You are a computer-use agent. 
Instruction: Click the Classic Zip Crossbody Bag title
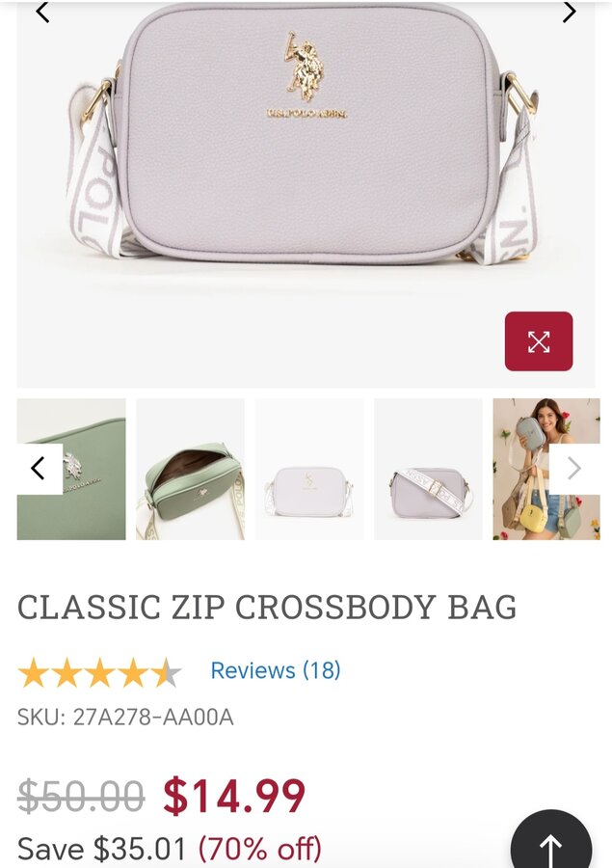(x=267, y=608)
